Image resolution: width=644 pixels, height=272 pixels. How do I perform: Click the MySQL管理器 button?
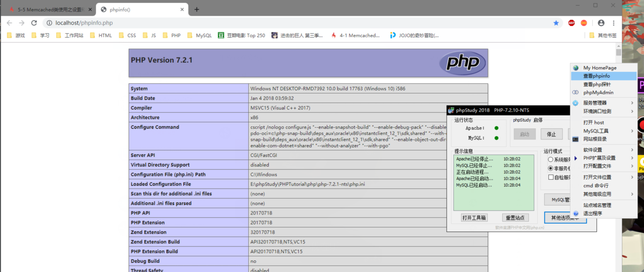point(557,199)
